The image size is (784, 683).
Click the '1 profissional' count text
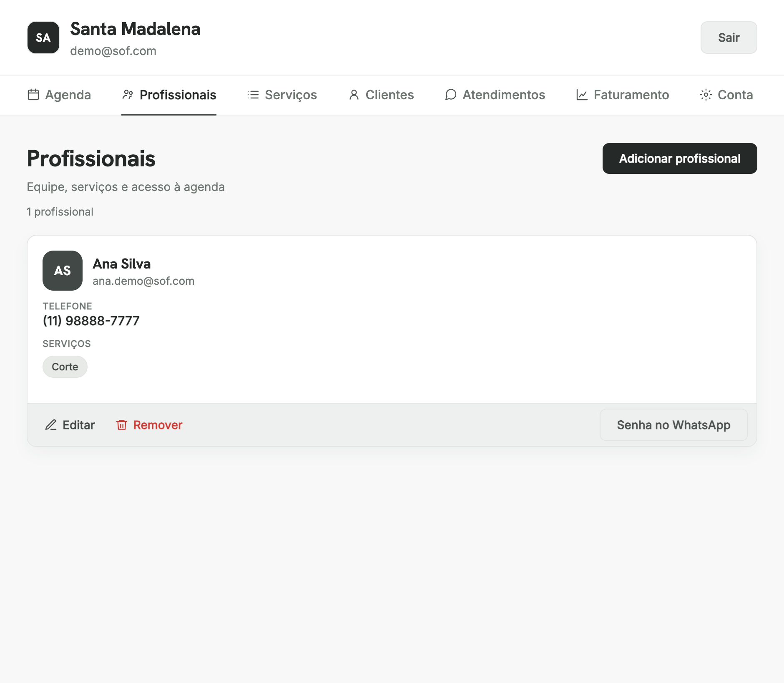[x=60, y=212]
